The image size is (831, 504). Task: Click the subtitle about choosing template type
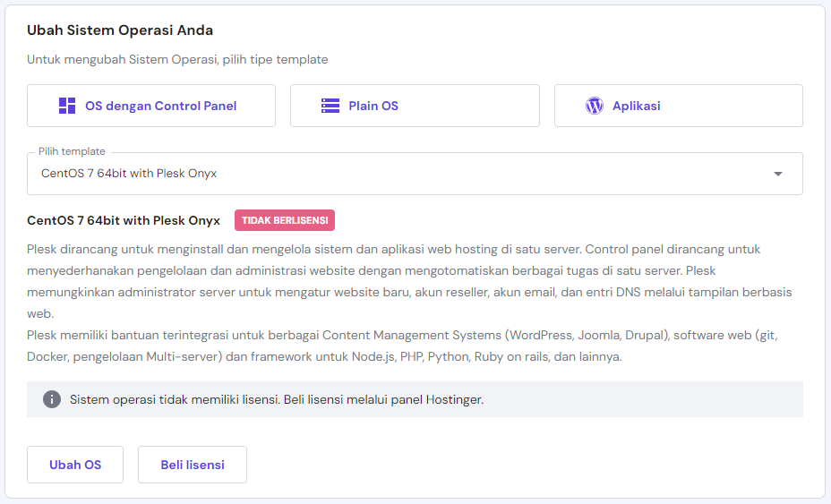point(177,59)
